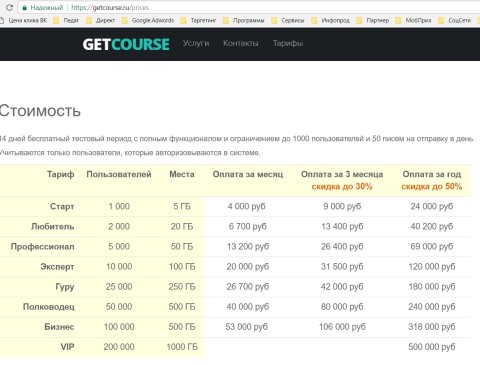
Task: Click the 200 000 users cell
Action: point(119,347)
